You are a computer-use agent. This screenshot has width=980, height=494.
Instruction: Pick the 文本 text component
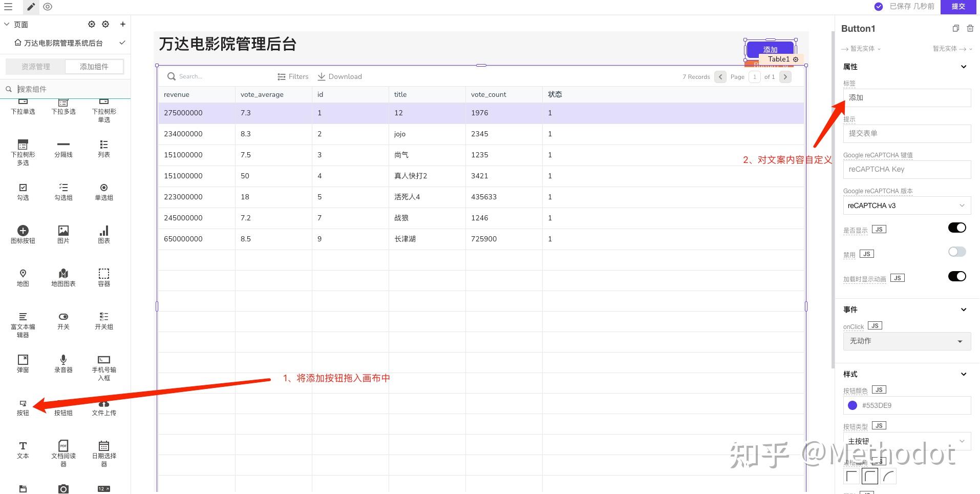click(23, 450)
